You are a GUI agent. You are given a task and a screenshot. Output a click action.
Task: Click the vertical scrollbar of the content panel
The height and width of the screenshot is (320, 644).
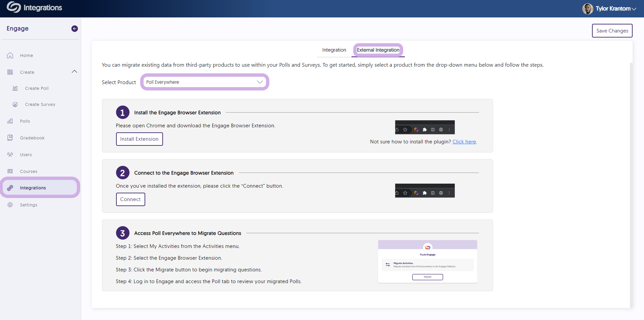coord(631,185)
